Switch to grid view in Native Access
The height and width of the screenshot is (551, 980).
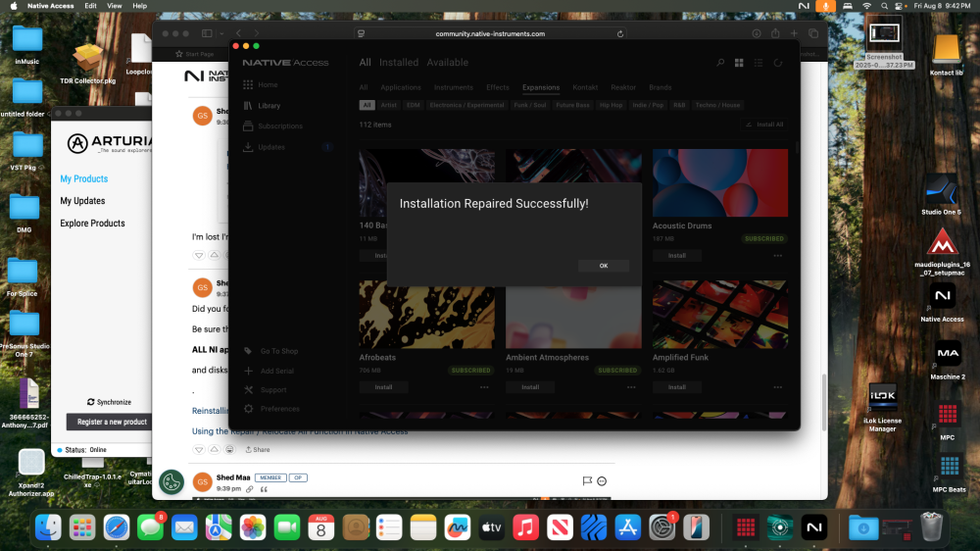[739, 63]
